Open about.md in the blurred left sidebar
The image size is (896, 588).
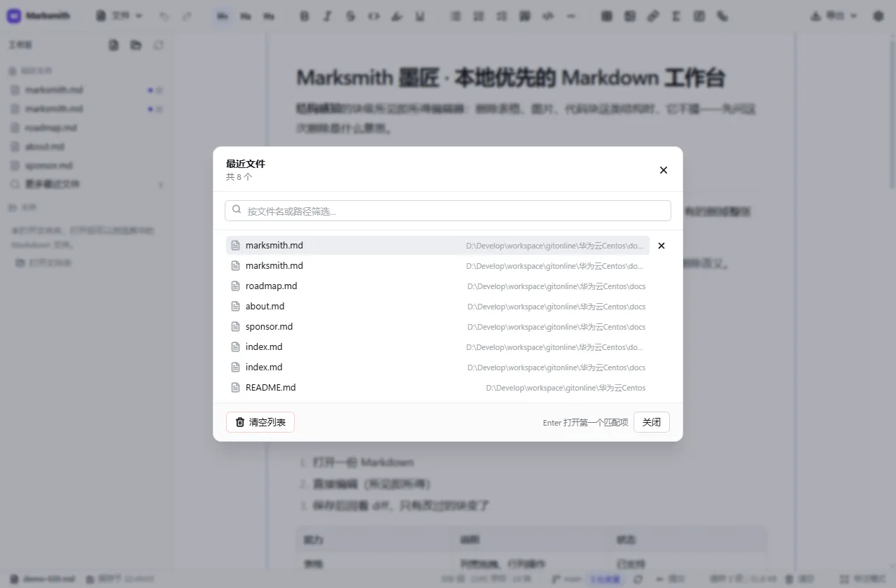[x=87, y=146]
